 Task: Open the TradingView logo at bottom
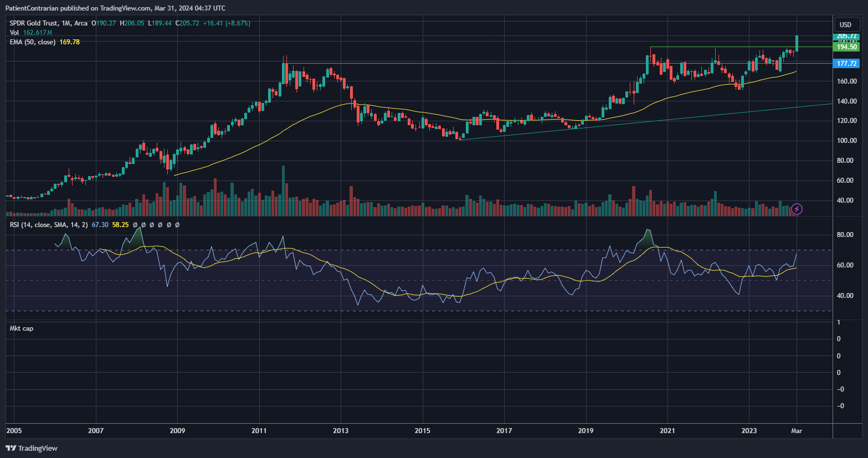(x=32, y=448)
